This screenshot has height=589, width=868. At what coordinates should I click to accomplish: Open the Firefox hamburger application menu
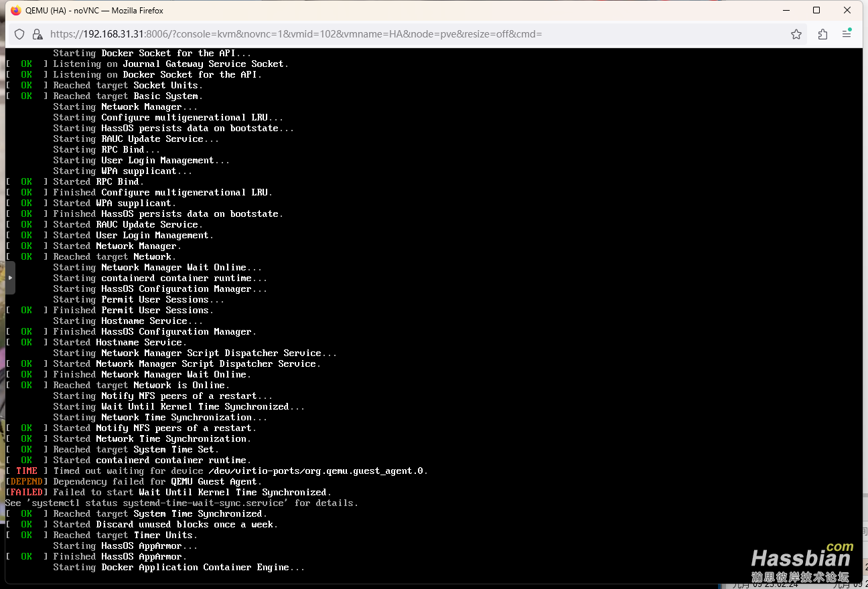tap(847, 34)
